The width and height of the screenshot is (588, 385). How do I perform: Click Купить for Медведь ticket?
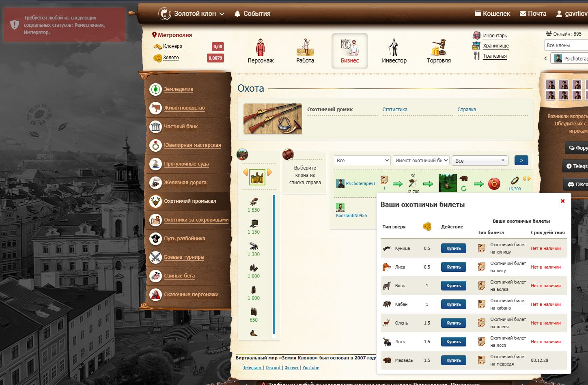click(453, 360)
